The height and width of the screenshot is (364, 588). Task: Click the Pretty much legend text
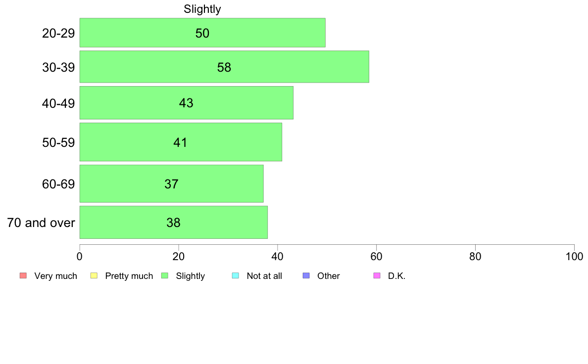(x=129, y=276)
